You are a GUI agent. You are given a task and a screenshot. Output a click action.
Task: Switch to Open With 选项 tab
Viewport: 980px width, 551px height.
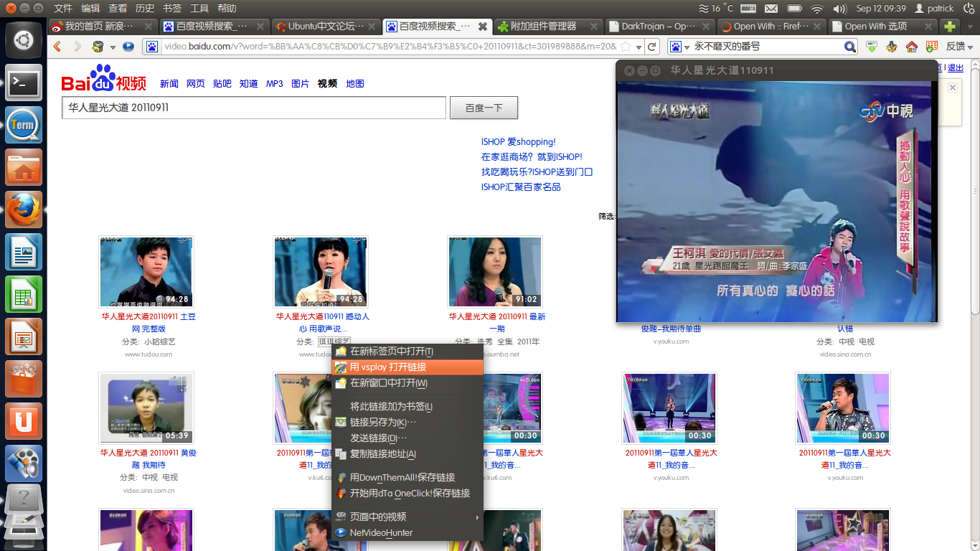(882, 26)
